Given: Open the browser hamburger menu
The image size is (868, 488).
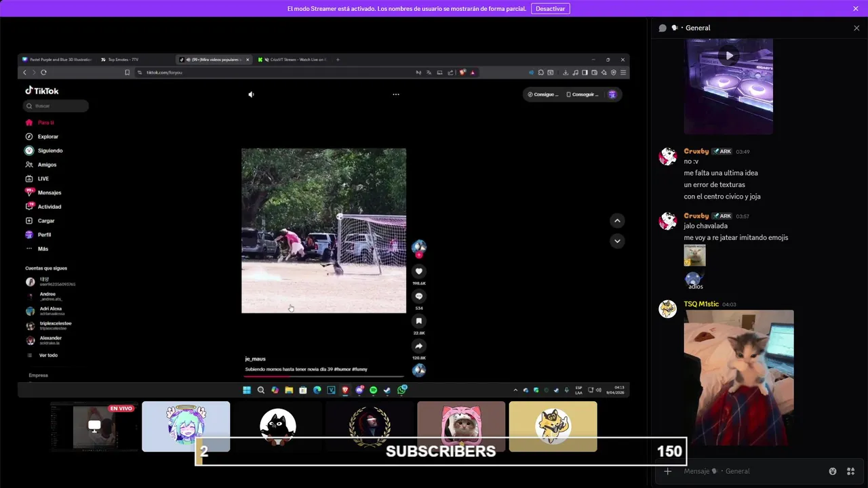Looking at the screenshot, I should (623, 73).
